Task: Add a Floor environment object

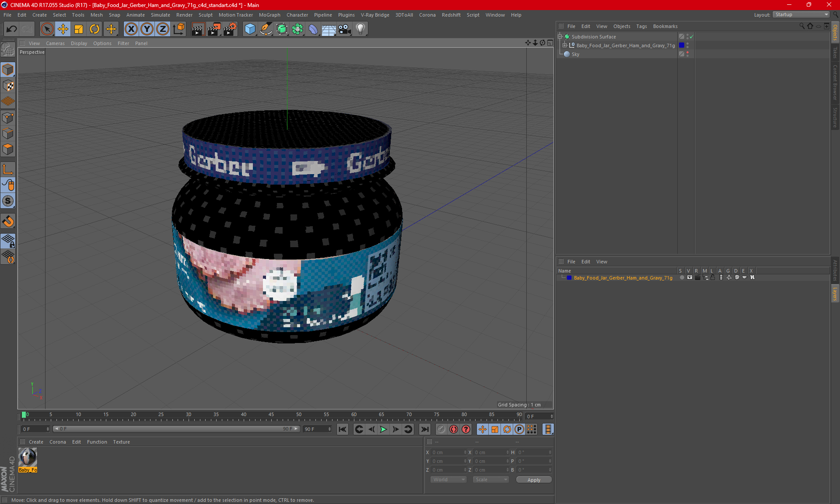Action: 329,29
